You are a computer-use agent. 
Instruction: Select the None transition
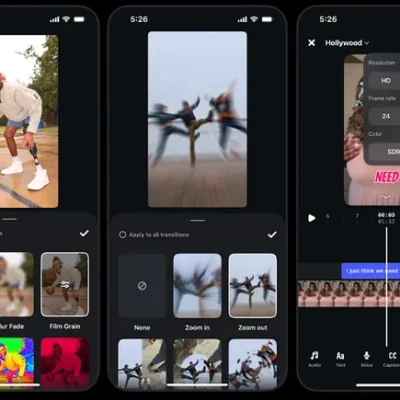point(142,286)
